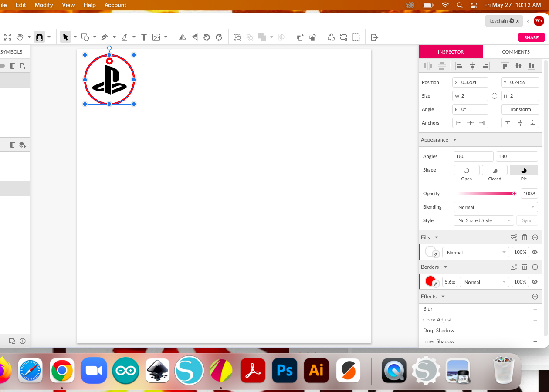This screenshot has height=392, width=549.
Task: Click the white fill color swatch
Action: pyautogui.click(x=430, y=251)
